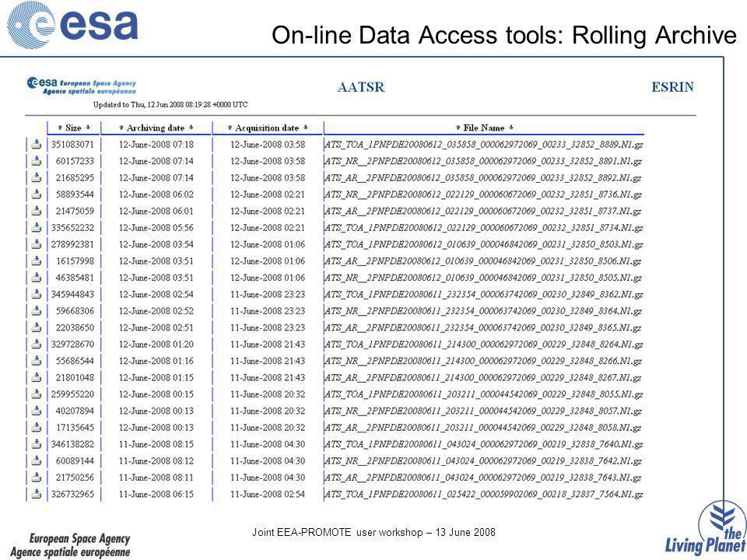Screen dimensions: 747x560
Task: Open the ATS_NR file link ending 8891.N1.gz
Action: pyautogui.click(x=483, y=161)
